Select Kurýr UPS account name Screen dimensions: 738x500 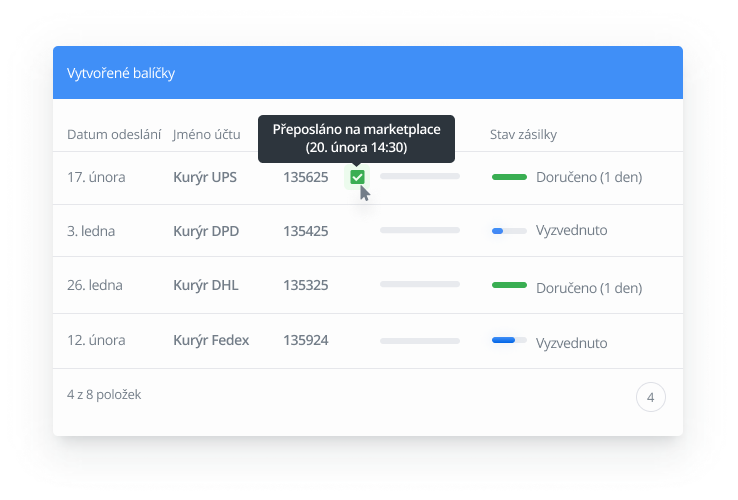(x=205, y=177)
